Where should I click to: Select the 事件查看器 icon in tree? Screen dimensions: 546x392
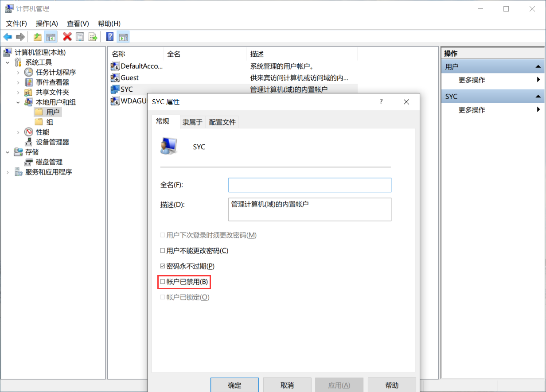pos(29,82)
